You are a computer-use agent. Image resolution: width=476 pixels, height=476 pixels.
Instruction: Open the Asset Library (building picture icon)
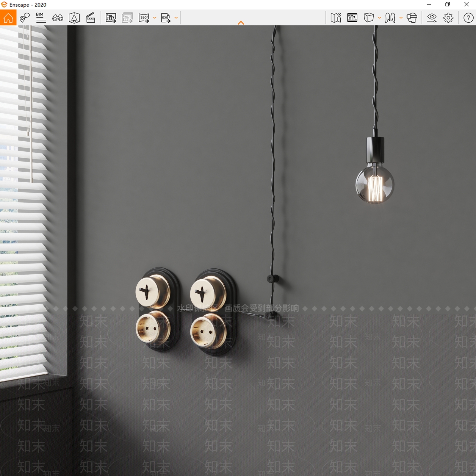(x=352, y=18)
